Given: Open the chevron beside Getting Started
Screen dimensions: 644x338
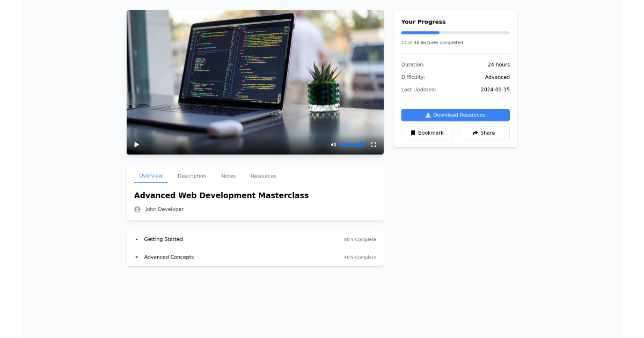Looking at the screenshot, I should (136, 239).
